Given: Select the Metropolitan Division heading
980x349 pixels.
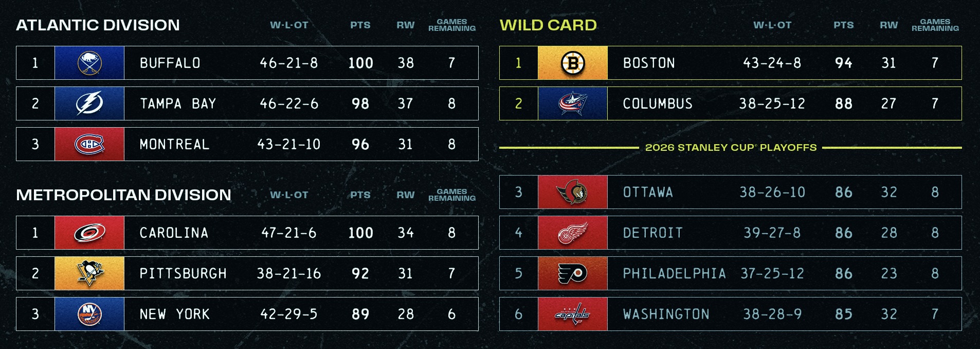Looking at the screenshot, I should [x=123, y=195].
